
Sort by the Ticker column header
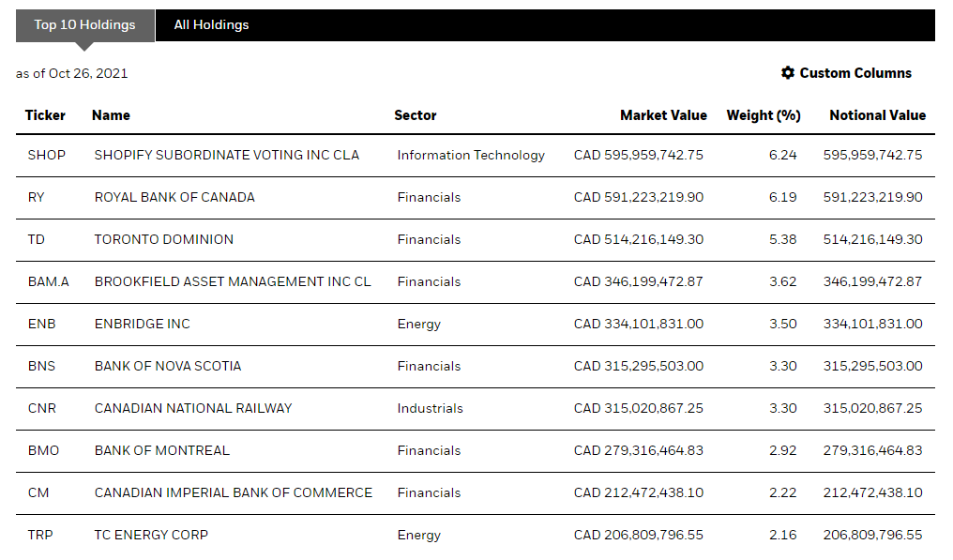pos(45,115)
